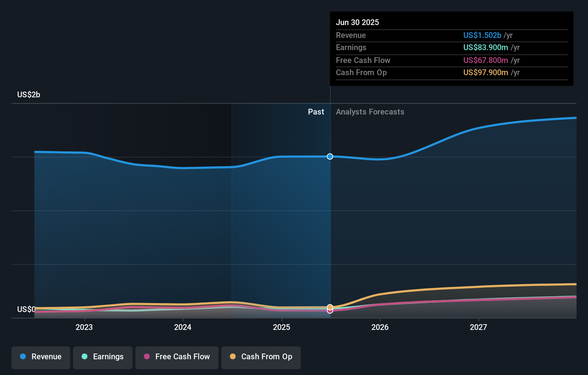Click the 2025 x-axis year label
The image size is (588, 375).
click(x=281, y=327)
